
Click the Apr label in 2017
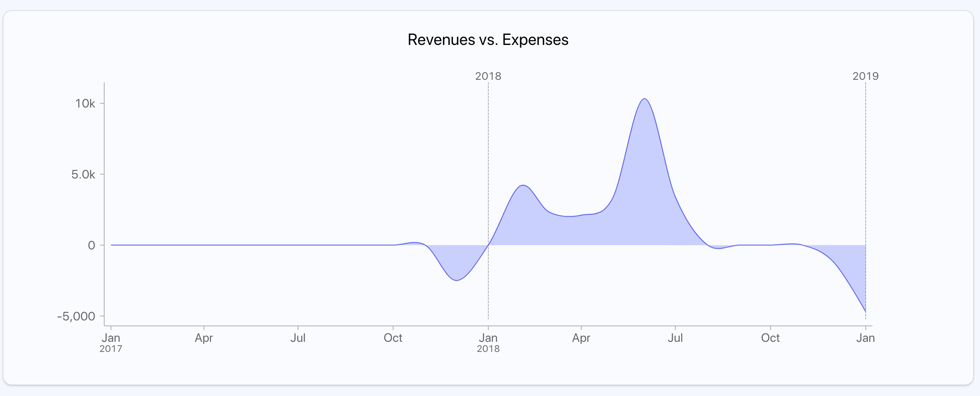click(x=205, y=337)
